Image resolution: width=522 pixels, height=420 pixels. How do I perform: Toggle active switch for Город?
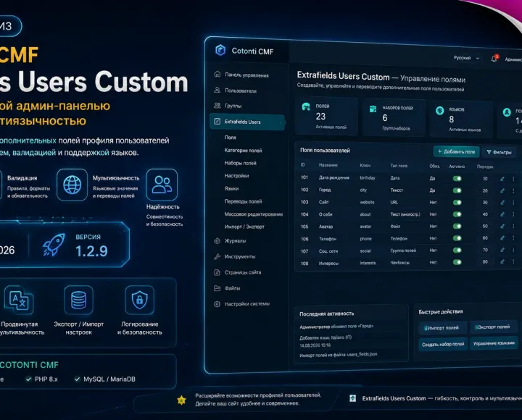pos(457,190)
